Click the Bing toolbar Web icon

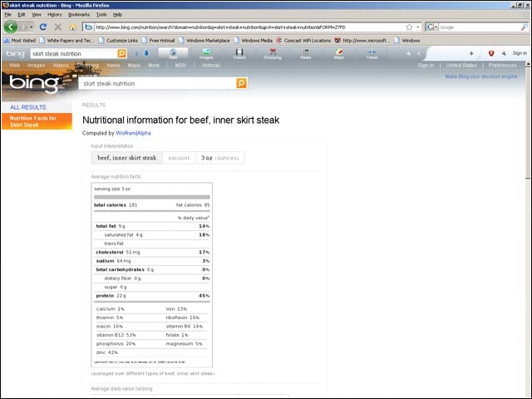click(173, 53)
